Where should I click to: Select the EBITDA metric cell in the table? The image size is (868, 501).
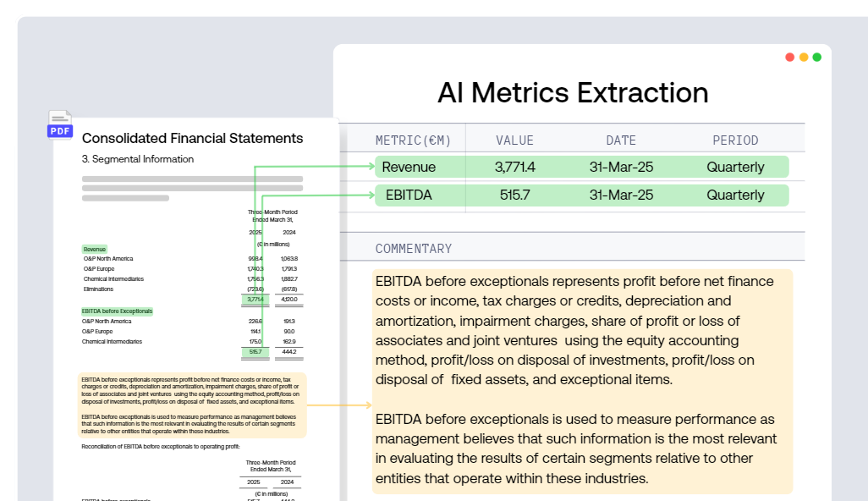click(x=409, y=195)
